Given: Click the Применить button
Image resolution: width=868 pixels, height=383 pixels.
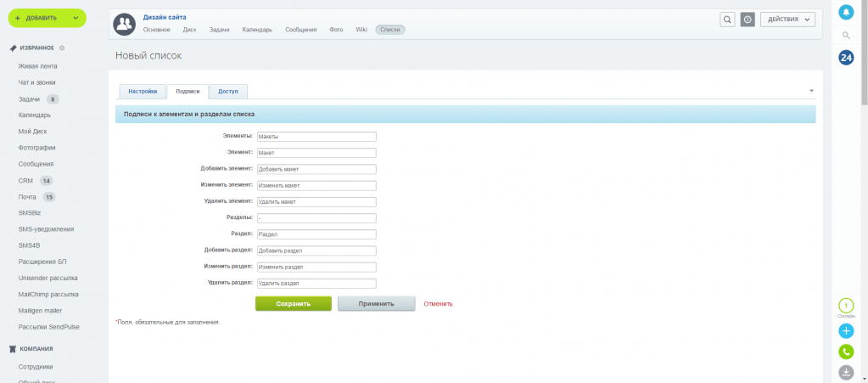Looking at the screenshot, I should coord(377,304).
